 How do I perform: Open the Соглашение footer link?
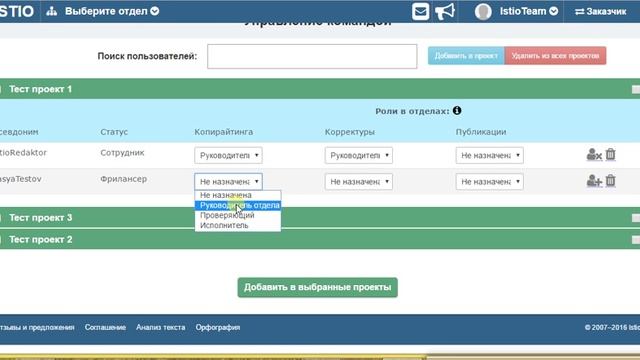click(x=105, y=327)
